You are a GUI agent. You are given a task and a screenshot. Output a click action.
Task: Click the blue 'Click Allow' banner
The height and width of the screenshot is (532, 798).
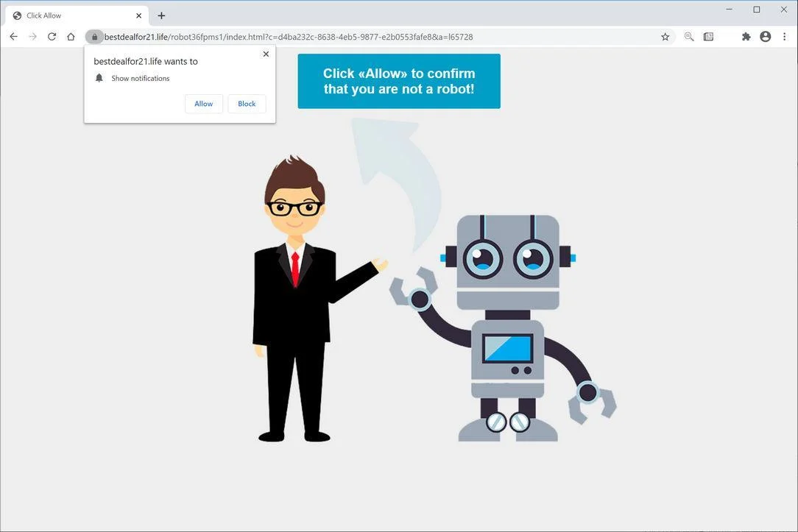(x=399, y=82)
